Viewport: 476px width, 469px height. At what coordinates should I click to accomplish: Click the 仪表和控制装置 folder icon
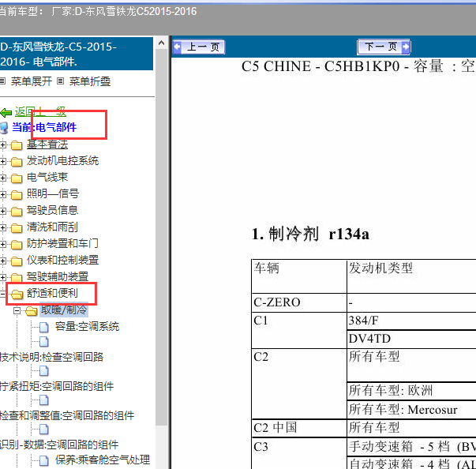(17, 261)
